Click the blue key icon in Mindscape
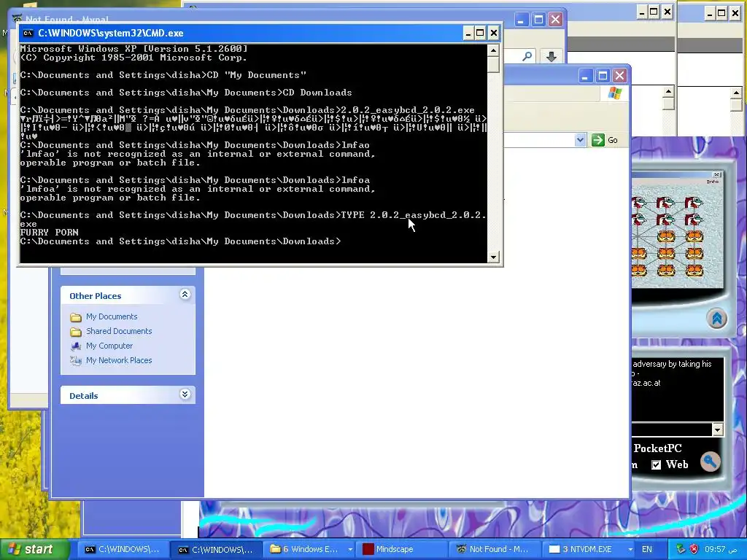Screen dimensions: 747x560 pos(710,461)
